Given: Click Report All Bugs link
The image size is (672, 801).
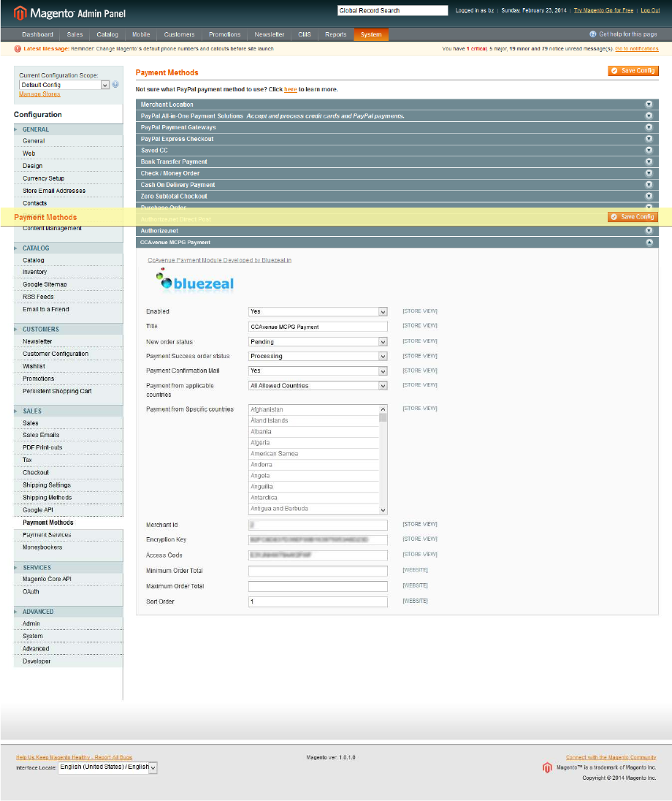Looking at the screenshot, I should (x=75, y=757).
